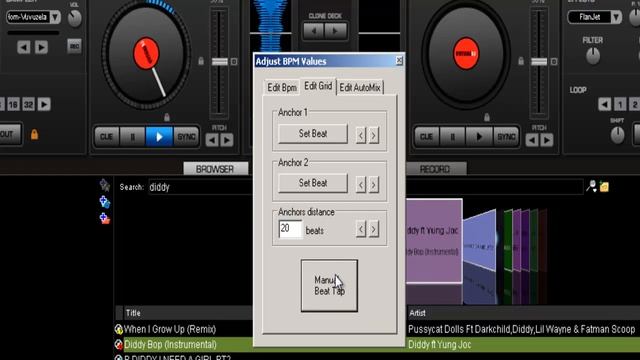
Task: Increase the anchors distance
Action: pos(374,229)
